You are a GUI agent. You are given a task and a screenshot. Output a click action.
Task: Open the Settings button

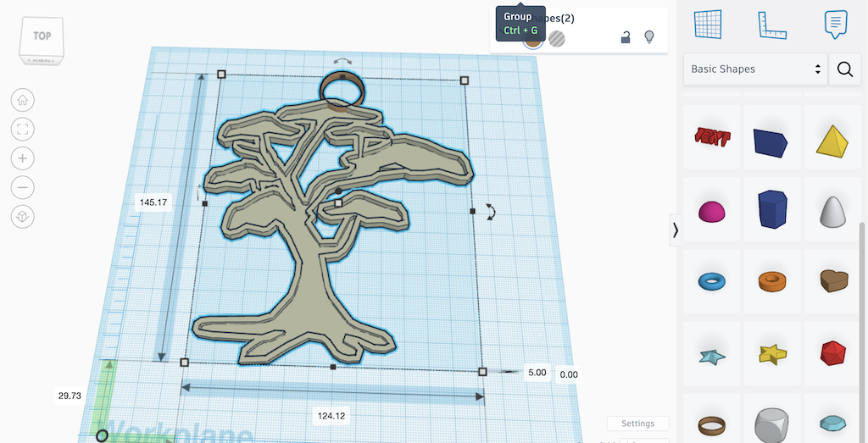(x=637, y=424)
